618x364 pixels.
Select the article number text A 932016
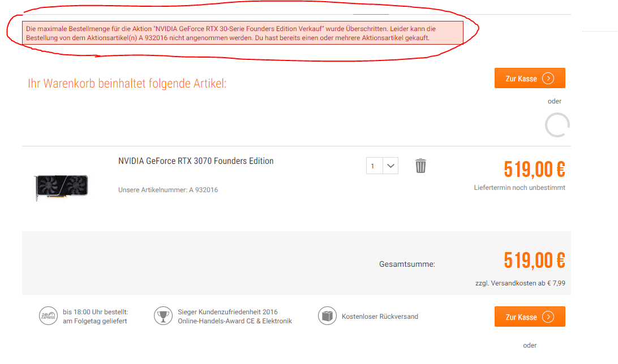pos(203,190)
